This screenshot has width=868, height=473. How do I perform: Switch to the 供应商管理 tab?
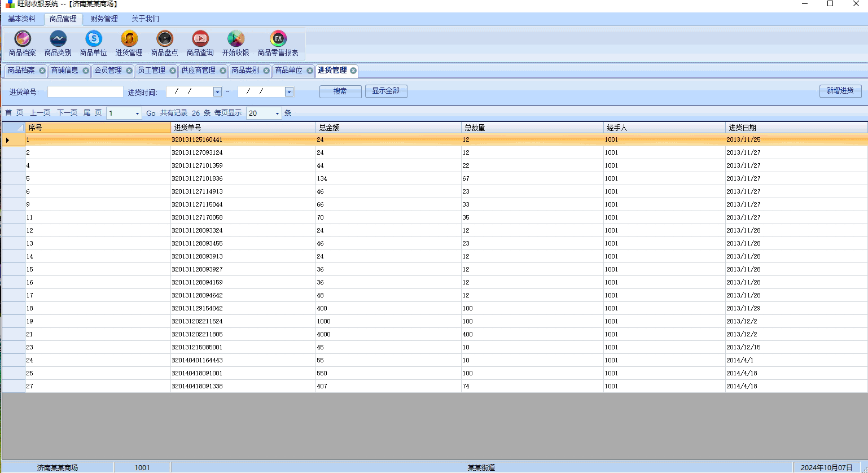click(199, 71)
